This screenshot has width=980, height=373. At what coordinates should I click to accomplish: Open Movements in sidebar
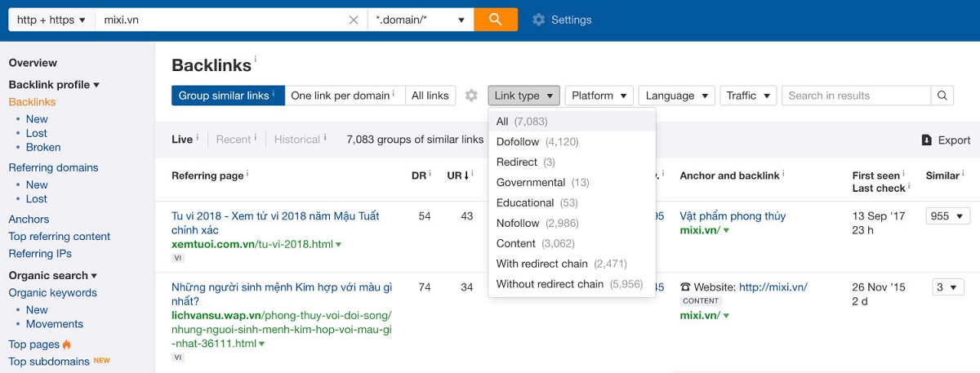pos(55,324)
